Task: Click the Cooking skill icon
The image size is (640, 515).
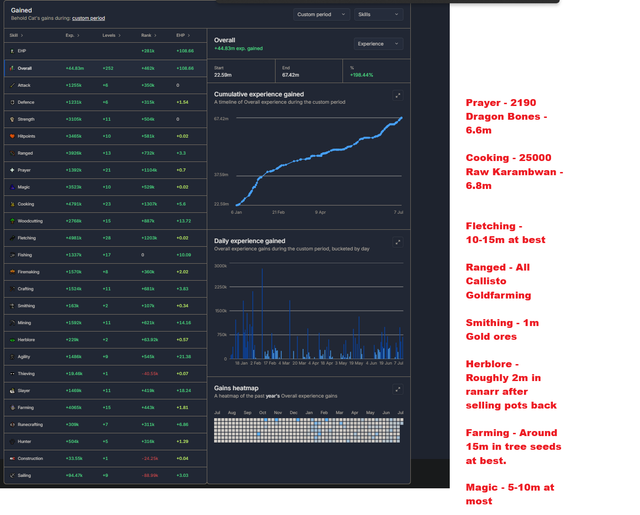Action: [x=12, y=204]
